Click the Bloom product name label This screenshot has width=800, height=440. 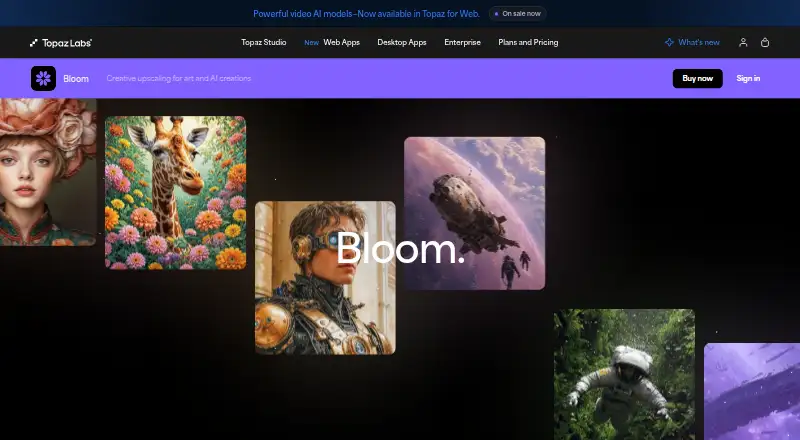pyautogui.click(x=76, y=79)
